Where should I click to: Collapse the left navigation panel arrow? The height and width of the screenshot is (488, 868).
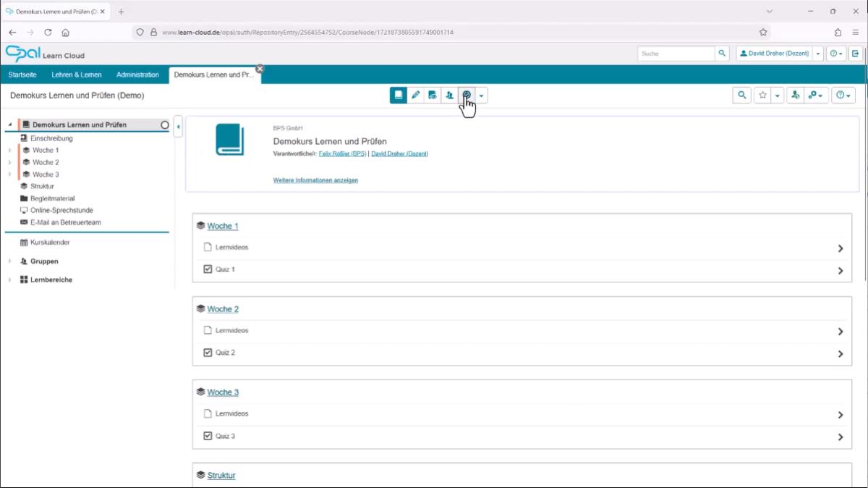click(x=179, y=127)
